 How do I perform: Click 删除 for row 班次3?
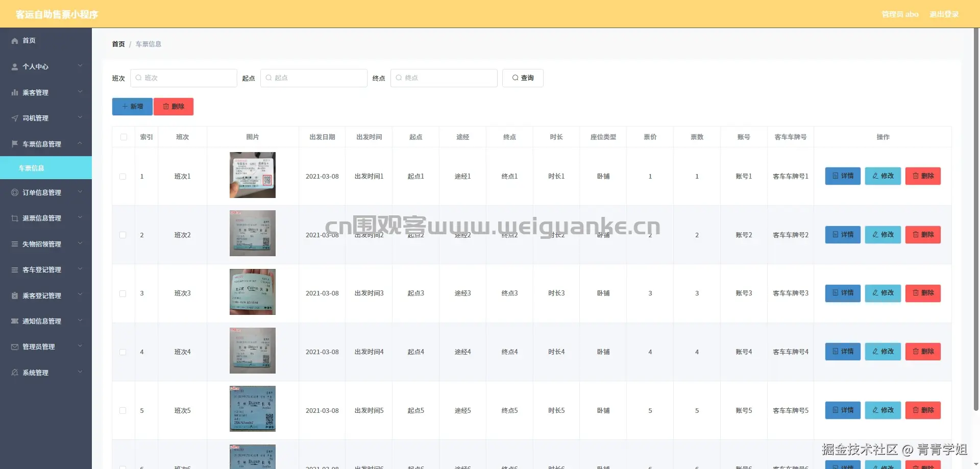tap(923, 293)
